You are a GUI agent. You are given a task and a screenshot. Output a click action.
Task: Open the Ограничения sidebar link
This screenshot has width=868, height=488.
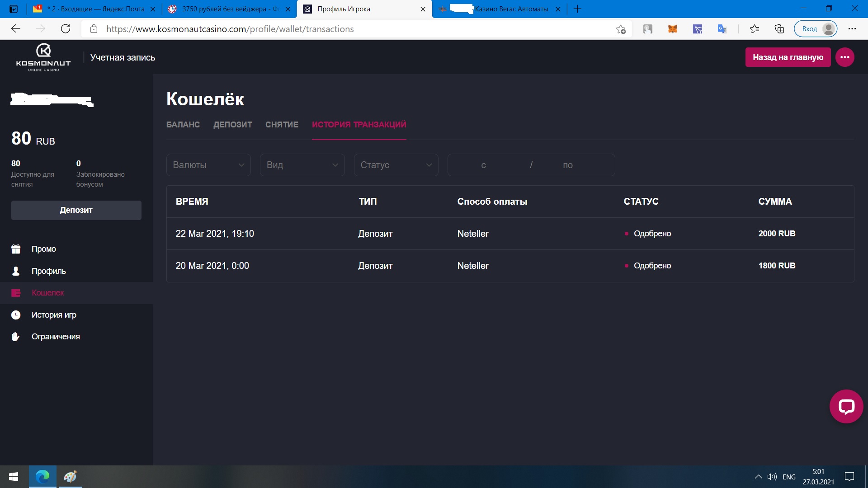(x=56, y=337)
